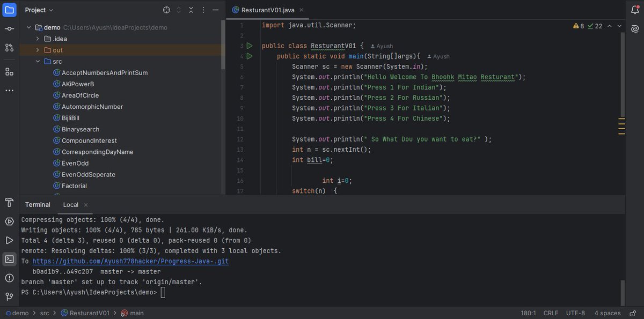Click the main method breadcrumb
Image resolution: width=644 pixels, height=319 pixels.
[x=132, y=313]
